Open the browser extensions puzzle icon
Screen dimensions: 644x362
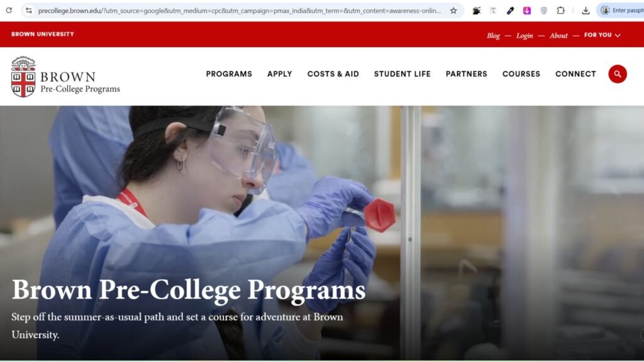[x=560, y=11]
